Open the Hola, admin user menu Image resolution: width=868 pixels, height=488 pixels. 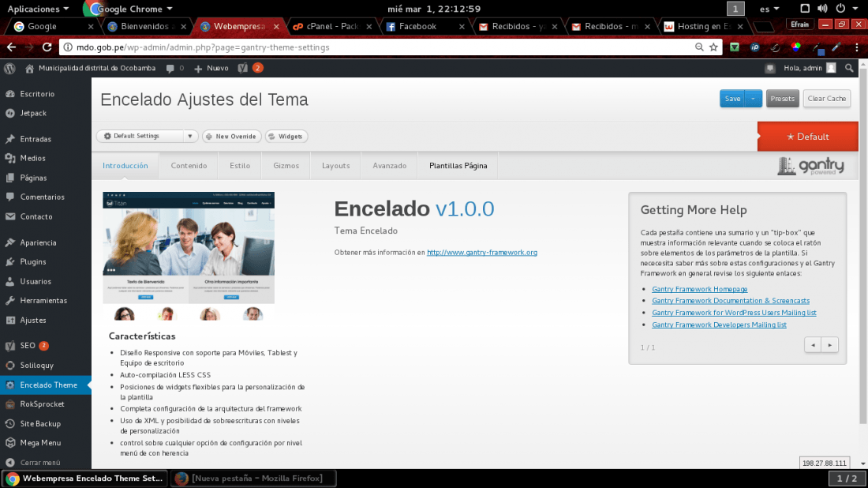pos(810,68)
